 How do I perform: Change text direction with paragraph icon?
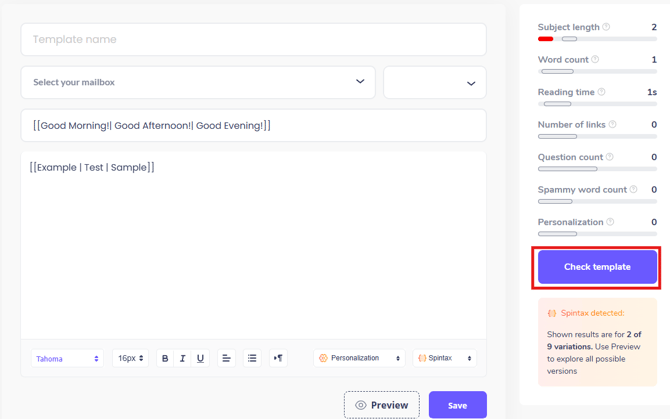click(x=278, y=358)
